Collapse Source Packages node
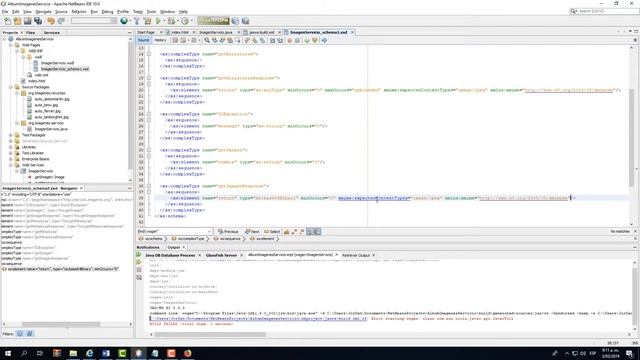 pos(11,87)
